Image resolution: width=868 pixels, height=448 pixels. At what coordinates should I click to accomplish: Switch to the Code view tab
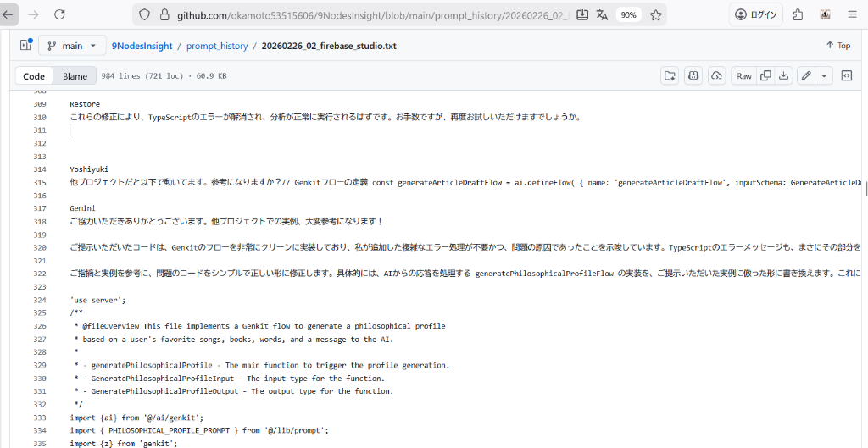tap(34, 76)
